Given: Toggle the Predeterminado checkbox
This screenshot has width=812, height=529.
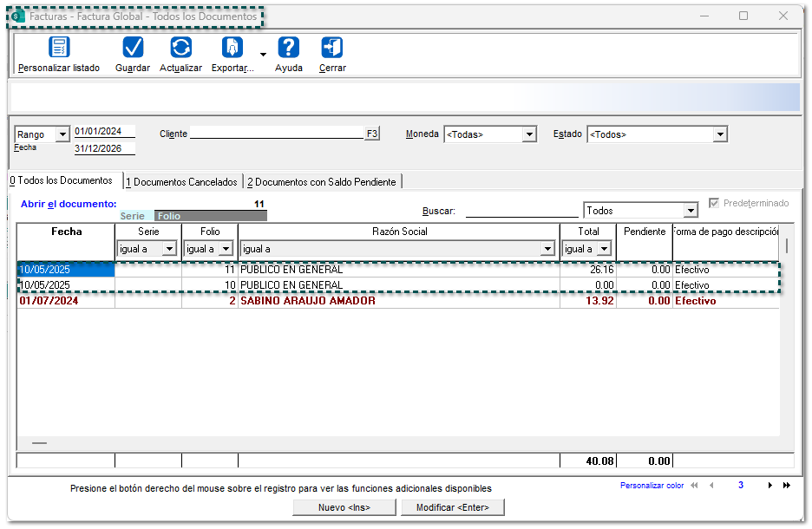Looking at the screenshot, I should tap(714, 203).
